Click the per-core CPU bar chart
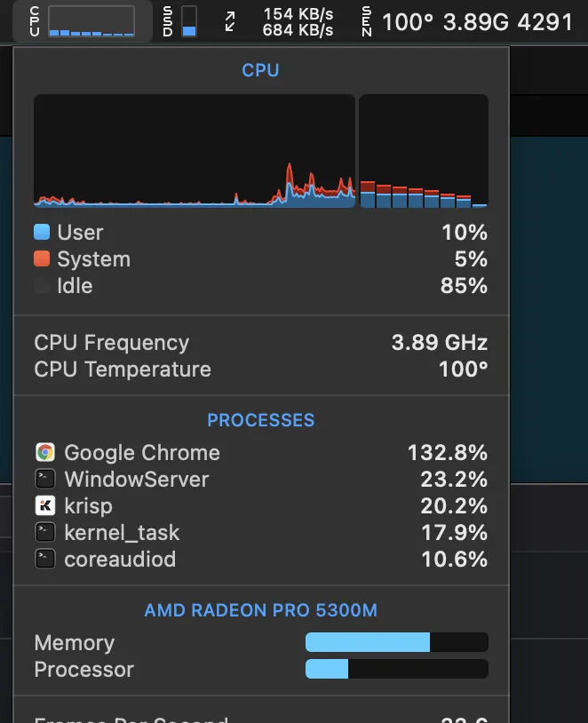The image size is (588, 723). click(423, 151)
